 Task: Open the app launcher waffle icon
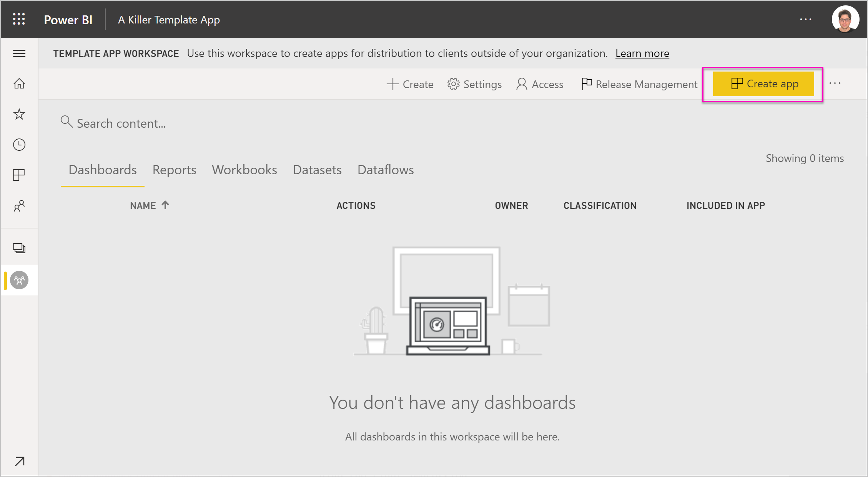[19, 19]
